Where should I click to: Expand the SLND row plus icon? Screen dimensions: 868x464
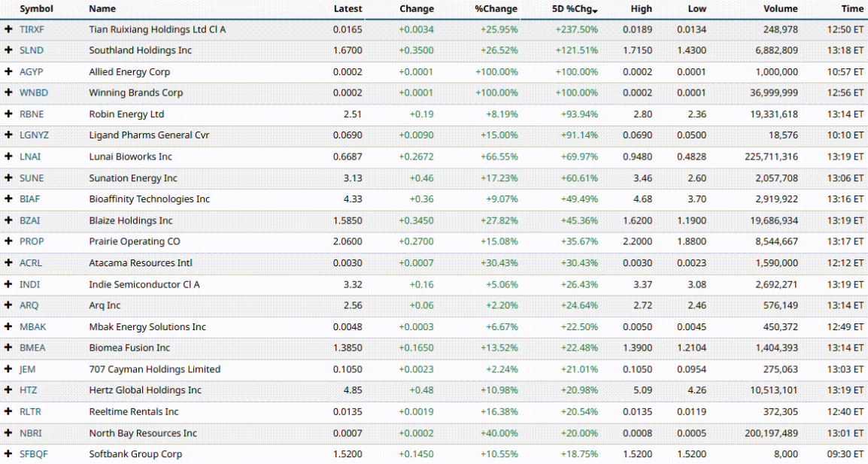point(8,50)
